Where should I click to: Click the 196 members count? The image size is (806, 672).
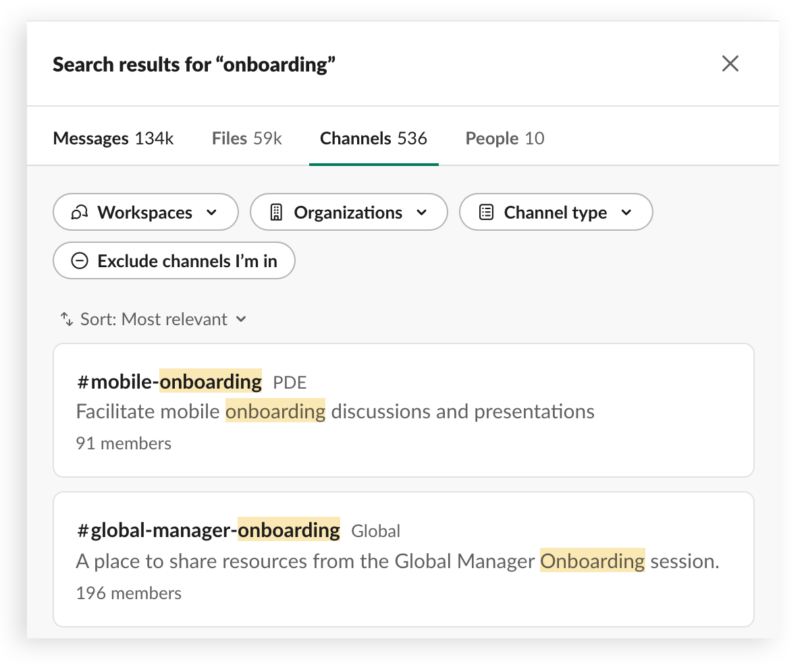click(x=128, y=592)
